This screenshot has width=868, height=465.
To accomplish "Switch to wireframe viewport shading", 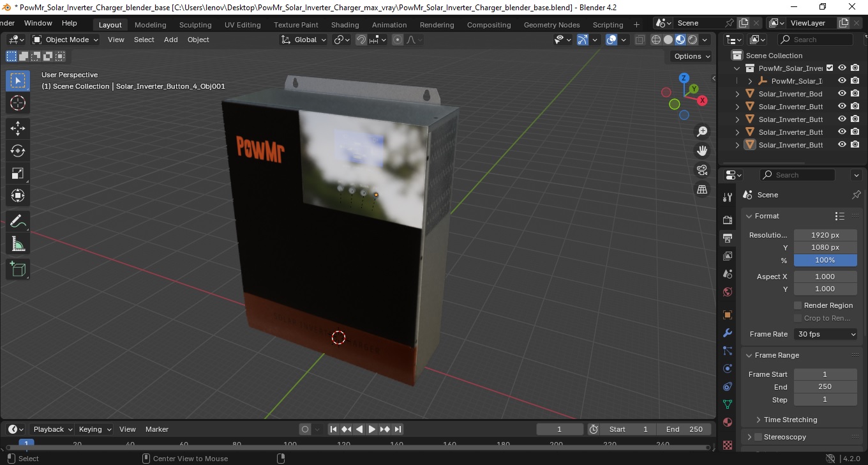I will pos(656,40).
